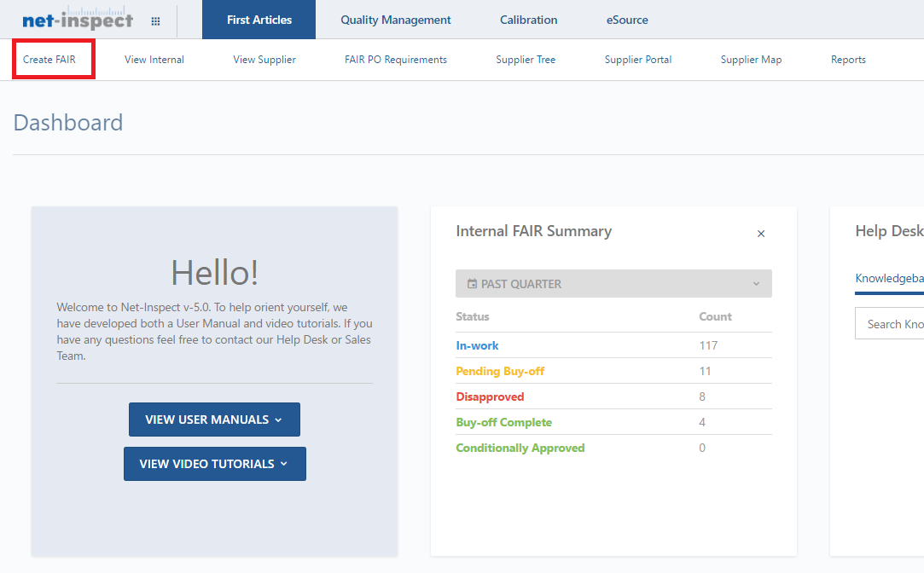Open the Calibration tab
Screen dimensions: 924x573
(x=529, y=20)
